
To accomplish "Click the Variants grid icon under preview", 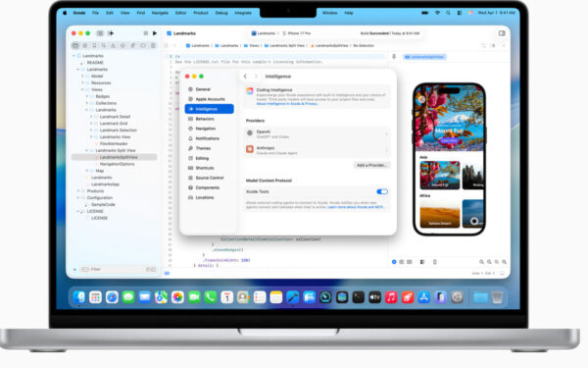I will (x=409, y=262).
